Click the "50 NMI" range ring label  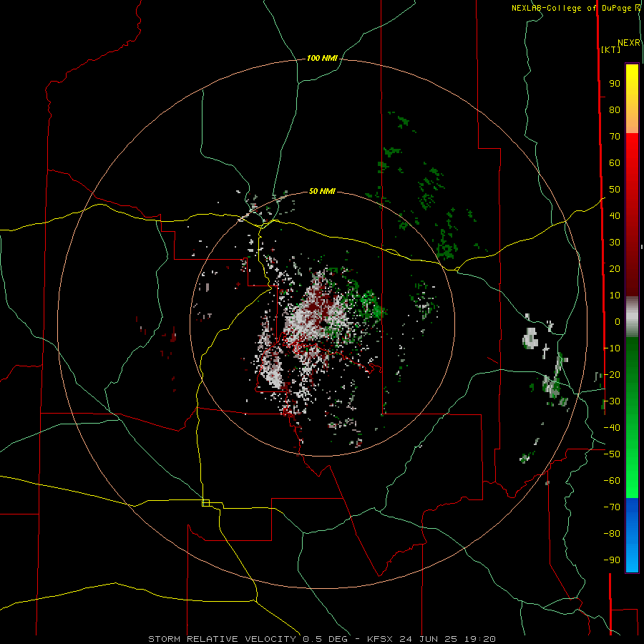[322, 191]
